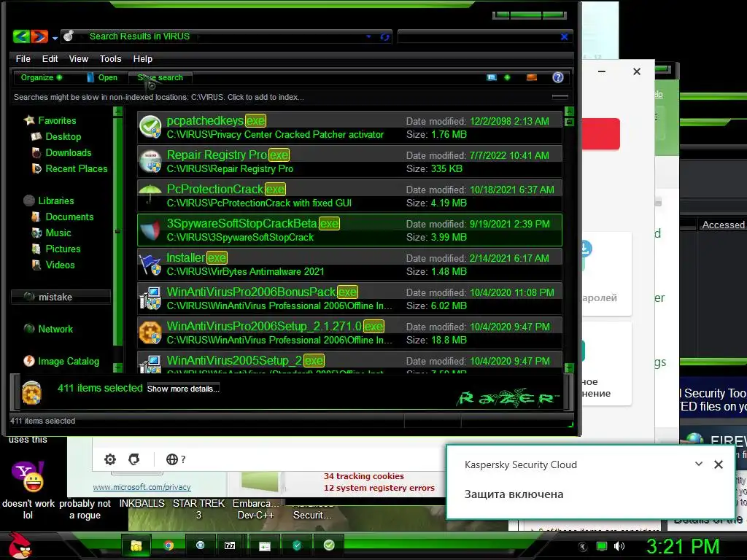Click volume speaker tray icon
This screenshot has width=747, height=560.
coord(619,547)
